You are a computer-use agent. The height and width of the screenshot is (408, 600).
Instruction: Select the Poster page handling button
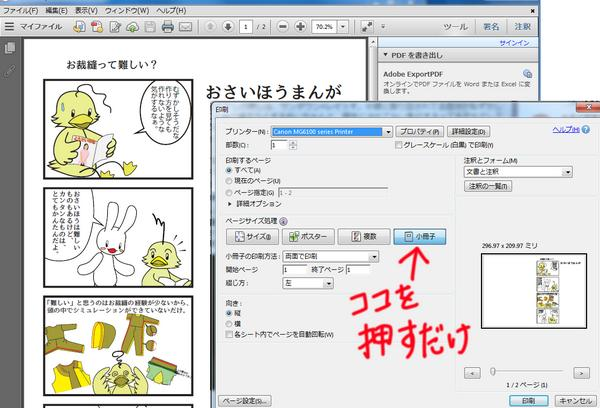(x=308, y=237)
